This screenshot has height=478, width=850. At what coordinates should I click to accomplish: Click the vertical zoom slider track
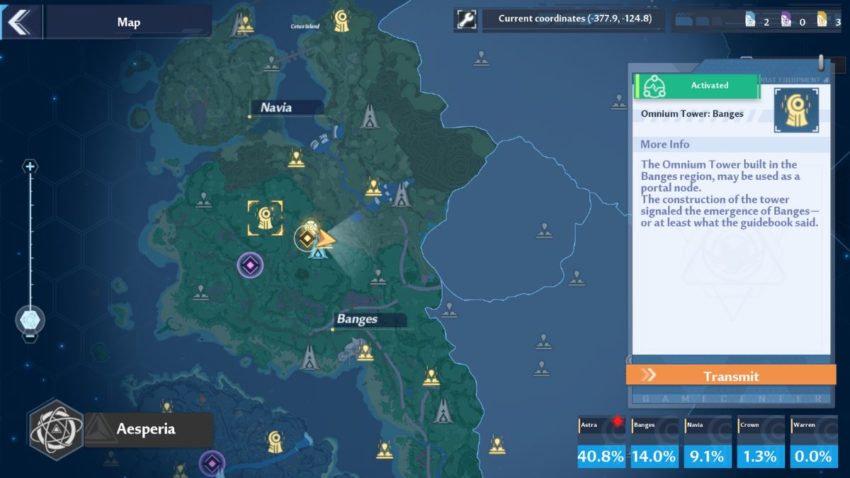coord(30,240)
